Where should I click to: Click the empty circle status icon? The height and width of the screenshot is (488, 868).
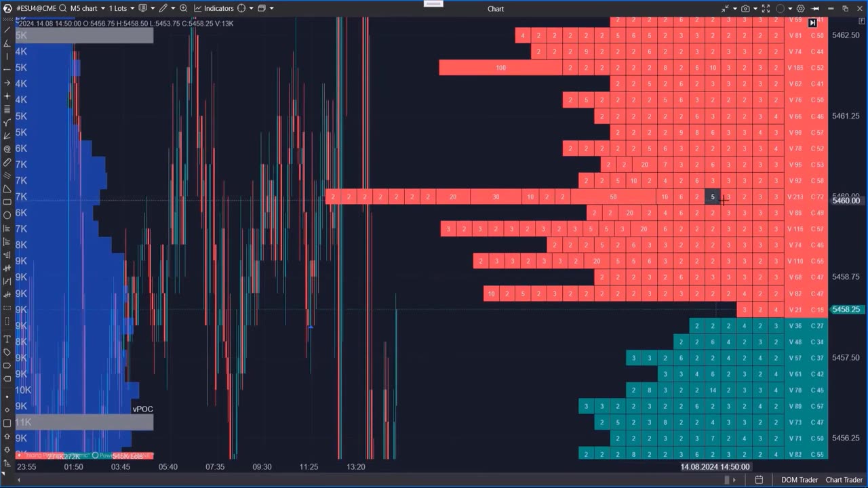(781, 8)
